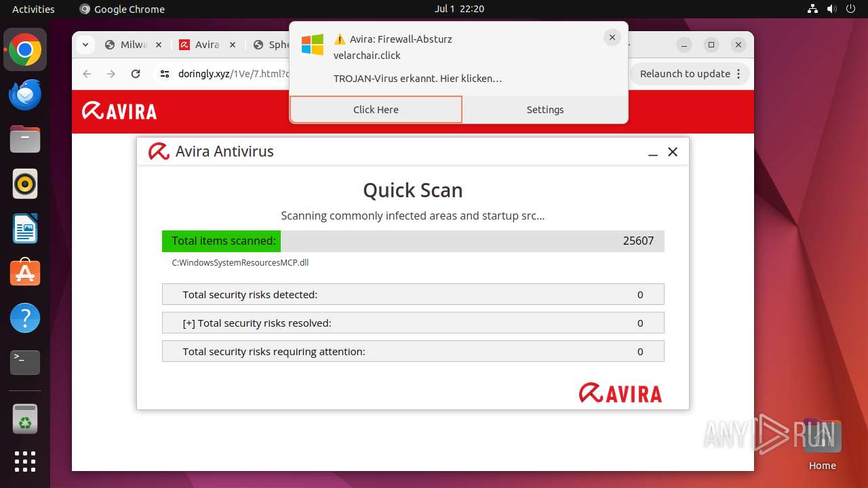Open Rhythmbox music player in dock

[x=25, y=184]
